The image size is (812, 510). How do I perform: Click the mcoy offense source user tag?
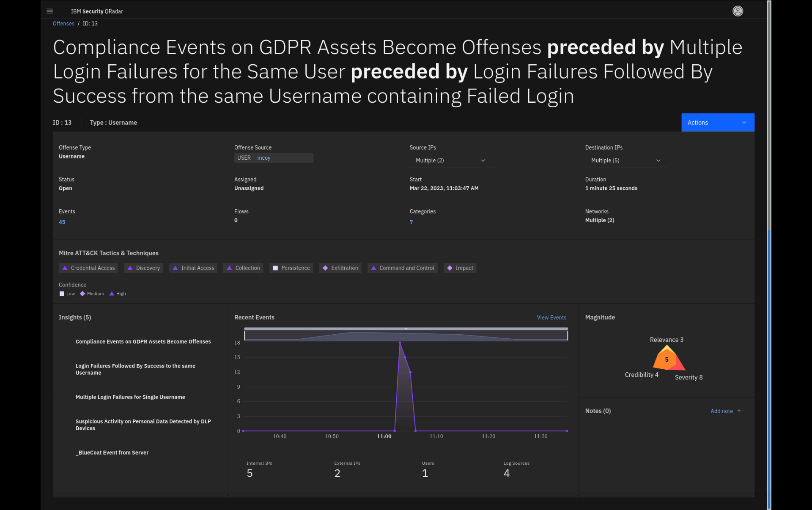pyautogui.click(x=263, y=158)
